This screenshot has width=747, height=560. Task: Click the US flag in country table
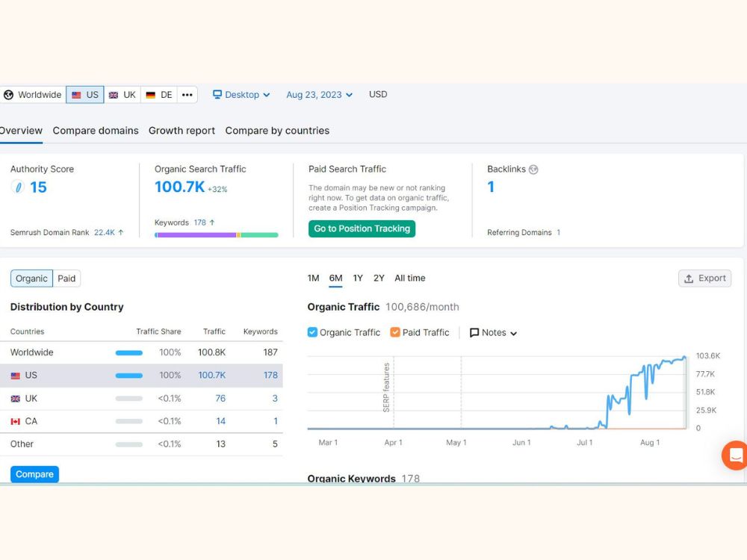(15, 376)
